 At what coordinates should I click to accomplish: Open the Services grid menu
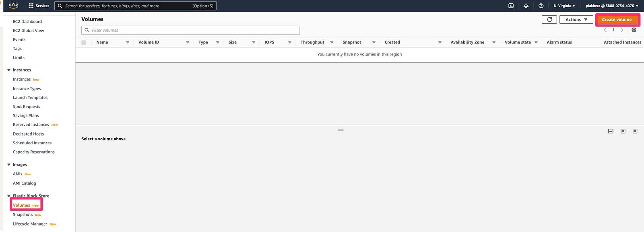pyautogui.click(x=39, y=6)
